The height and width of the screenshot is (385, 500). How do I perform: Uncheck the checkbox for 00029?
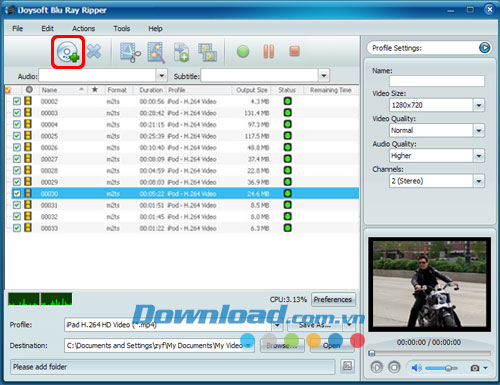click(17, 182)
